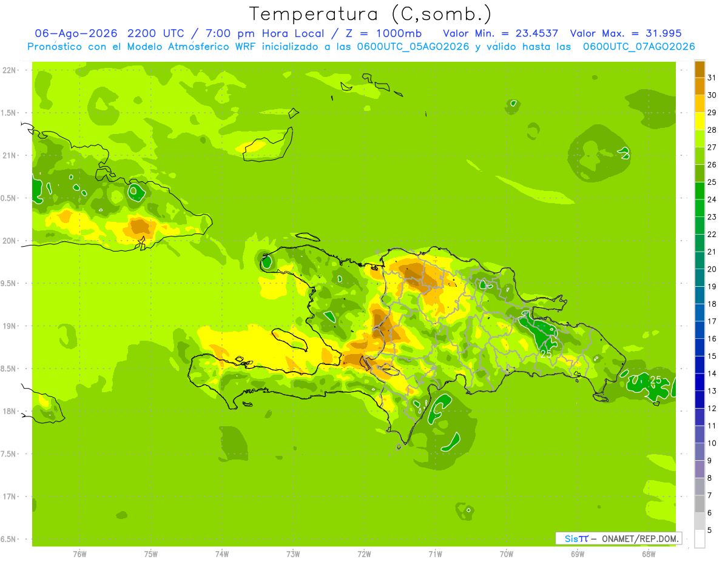The height and width of the screenshot is (562, 728).
Task: Click the "69W" longitude label
Action: [x=578, y=554]
